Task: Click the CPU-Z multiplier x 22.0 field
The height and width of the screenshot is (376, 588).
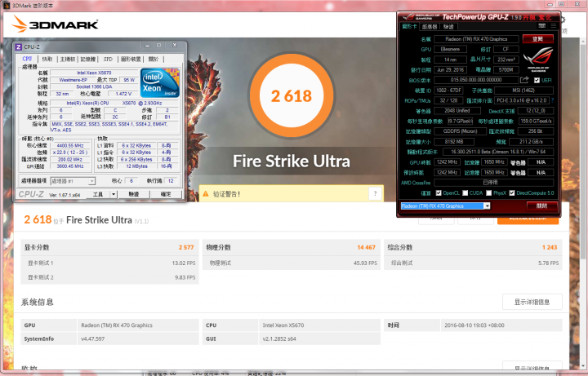Action: [70, 153]
